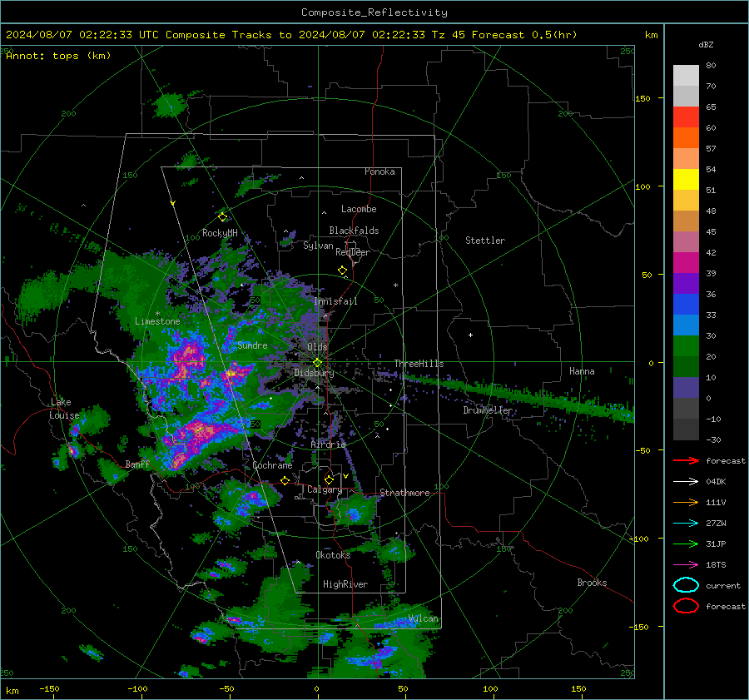Click the yellow diamond marker near RockyMH
Screen dimensions: 749x700
(222, 217)
